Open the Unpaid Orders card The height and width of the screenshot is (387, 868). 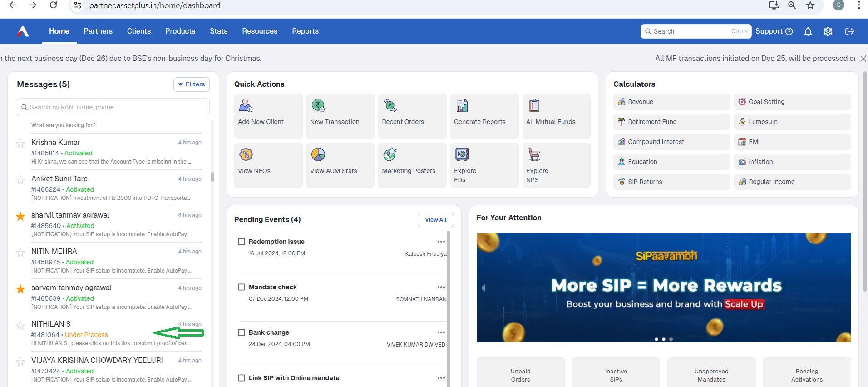[x=521, y=373]
